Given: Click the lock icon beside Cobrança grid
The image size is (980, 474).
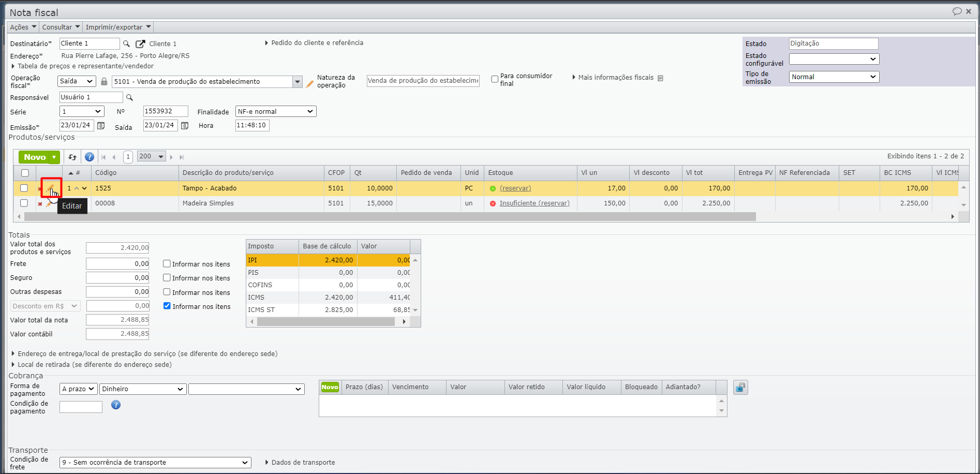Looking at the screenshot, I should tap(740, 388).
